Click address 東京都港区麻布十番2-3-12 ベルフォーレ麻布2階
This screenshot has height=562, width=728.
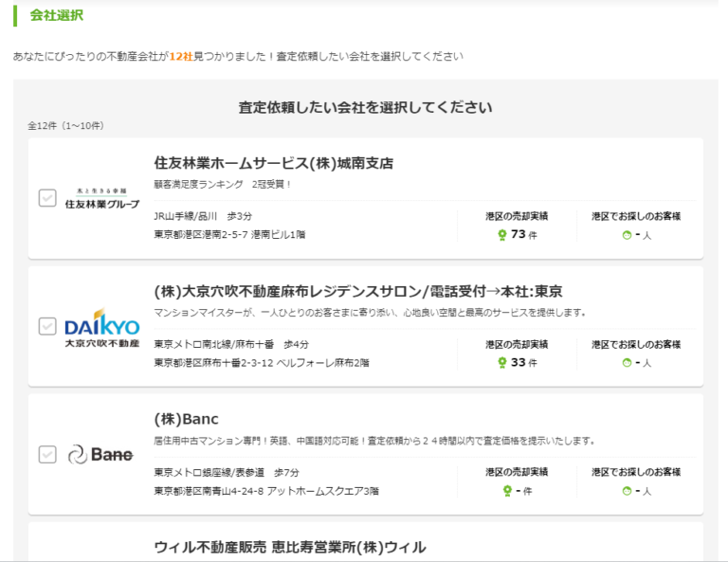pos(262,363)
